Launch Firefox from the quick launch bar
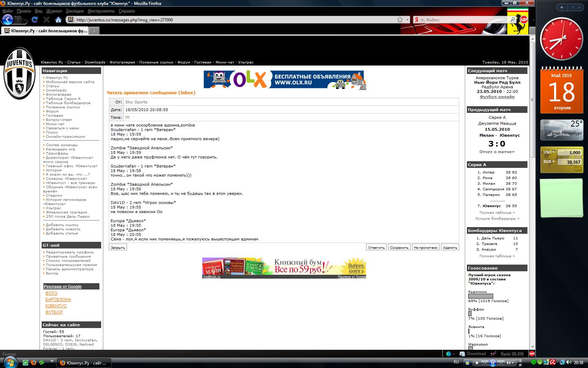The height and width of the screenshot is (368, 588). [34, 362]
